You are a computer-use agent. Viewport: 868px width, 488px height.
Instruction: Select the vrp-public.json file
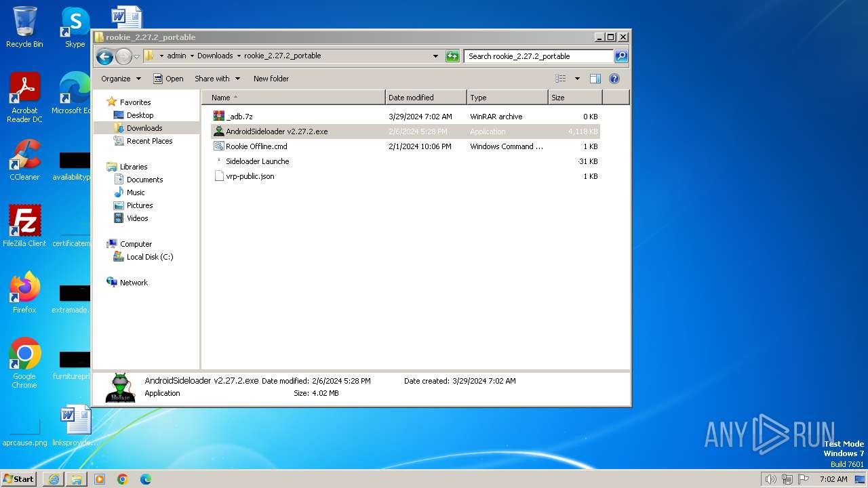(406, 176)
